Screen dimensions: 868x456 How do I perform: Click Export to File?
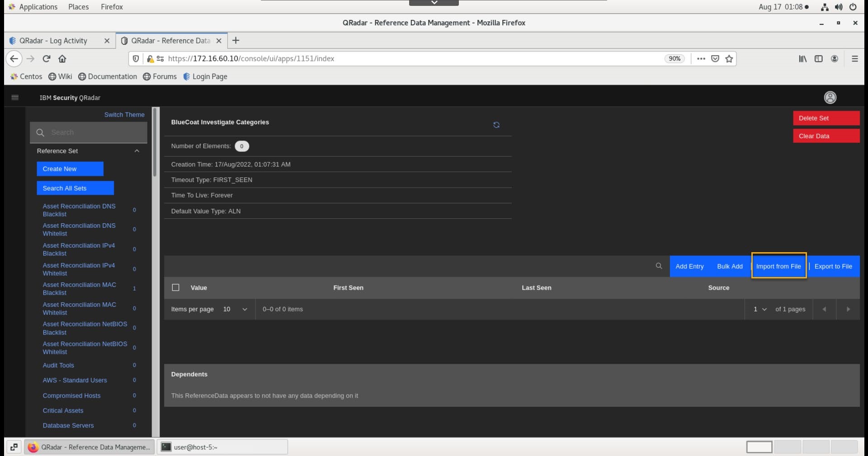point(833,266)
